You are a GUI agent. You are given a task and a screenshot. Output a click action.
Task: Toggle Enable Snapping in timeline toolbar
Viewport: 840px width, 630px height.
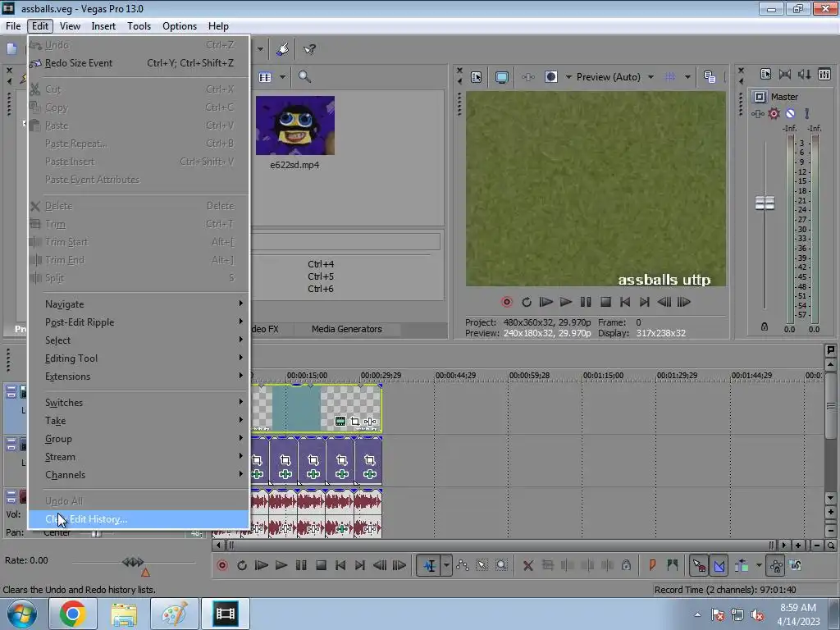point(699,565)
